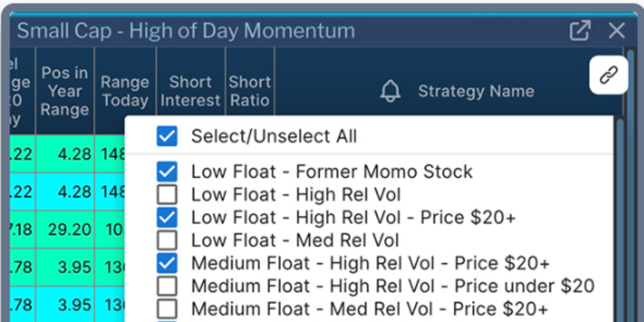
Task: Check Medium Float Med Rel Vol Price $20+
Action: (x=167, y=309)
